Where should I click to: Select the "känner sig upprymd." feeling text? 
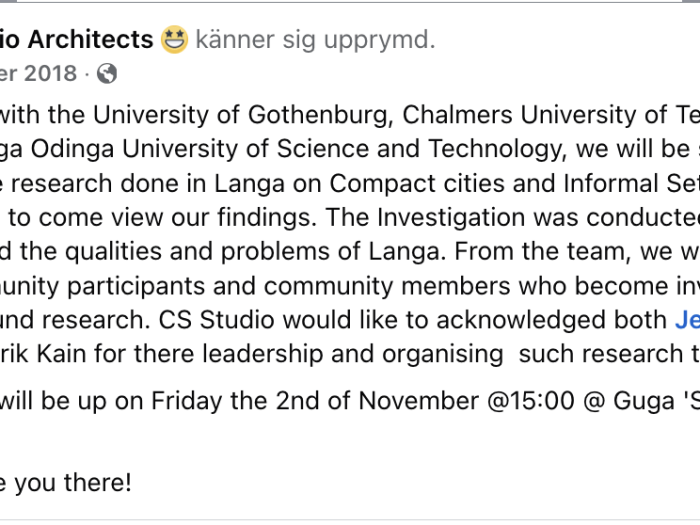tap(315, 40)
